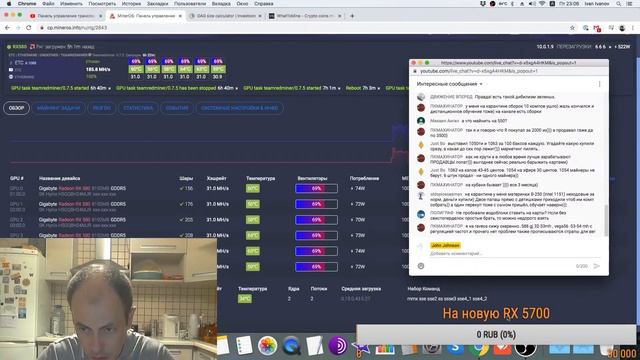Screen dimensions: 640x360
Task: Open СТАТИСТИКА section
Action: tap(138, 108)
